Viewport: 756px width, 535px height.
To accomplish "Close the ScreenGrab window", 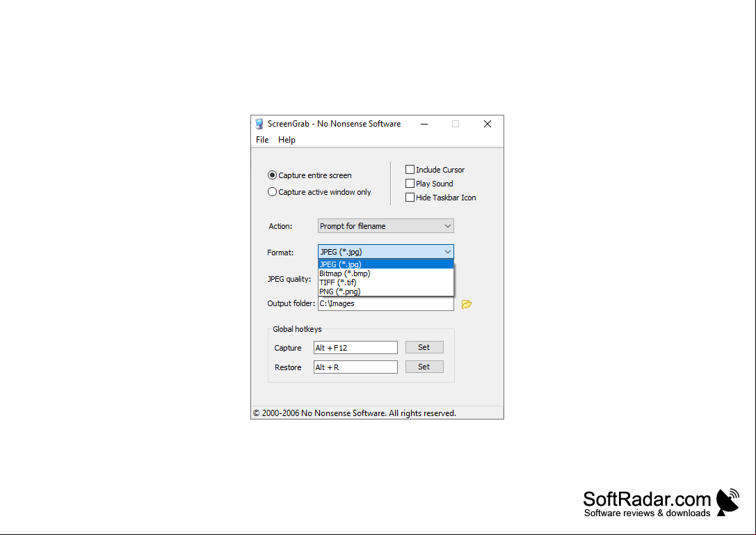I will tap(488, 124).
